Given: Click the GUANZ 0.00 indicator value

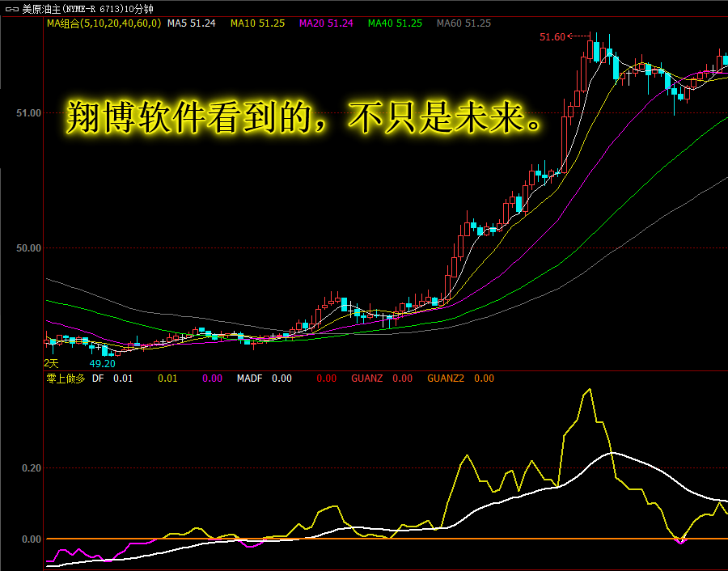Looking at the screenshot, I should pos(382,379).
